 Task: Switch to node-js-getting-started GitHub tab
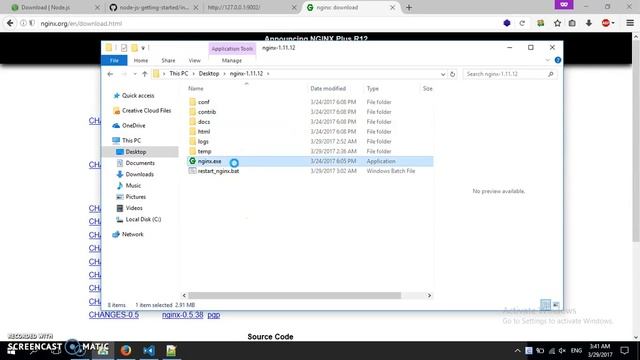click(149, 7)
